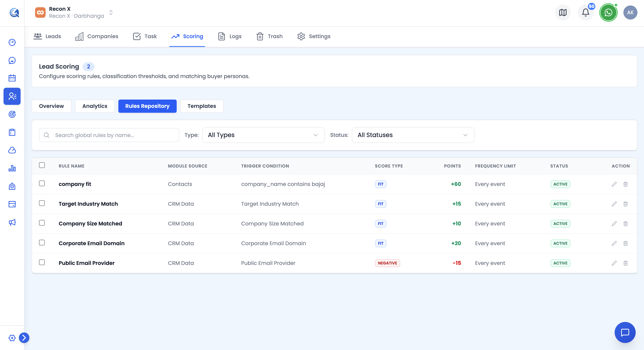Viewport: 644px width, 350px height.
Task: Go to the Leads tab
Action: click(47, 36)
